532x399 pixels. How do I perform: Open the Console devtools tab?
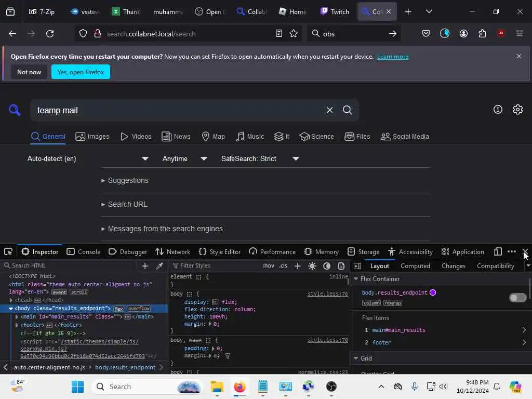tap(84, 252)
